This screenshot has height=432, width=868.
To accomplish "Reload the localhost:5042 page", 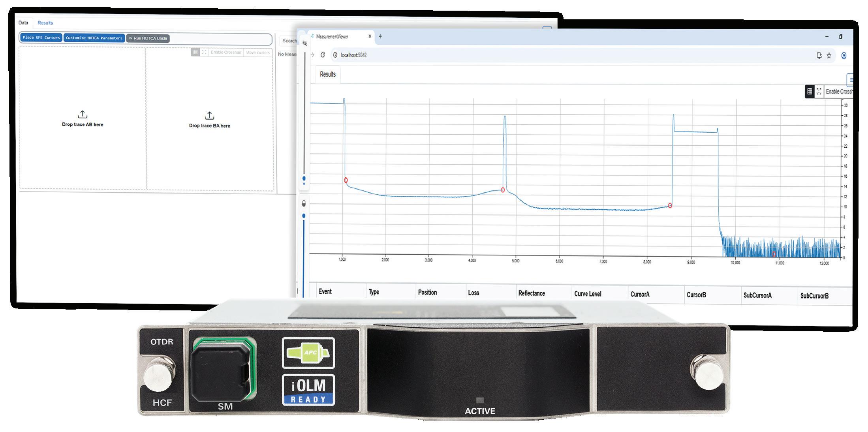I will coord(323,55).
